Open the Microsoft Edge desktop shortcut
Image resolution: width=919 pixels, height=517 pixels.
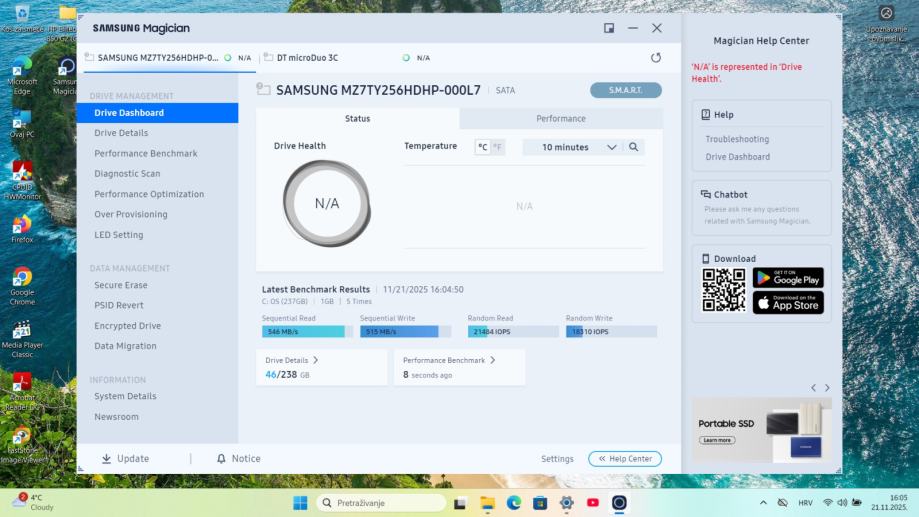pyautogui.click(x=22, y=77)
